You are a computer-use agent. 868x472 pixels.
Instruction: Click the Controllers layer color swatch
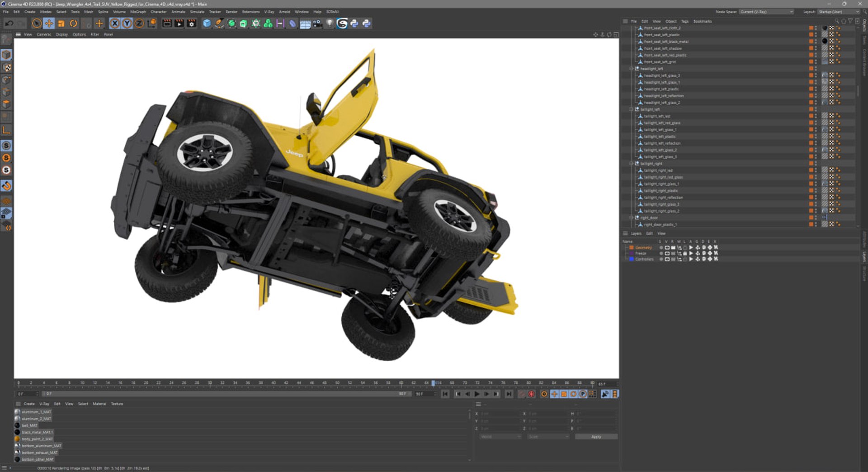pyautogui.click(x=632, y=259)
